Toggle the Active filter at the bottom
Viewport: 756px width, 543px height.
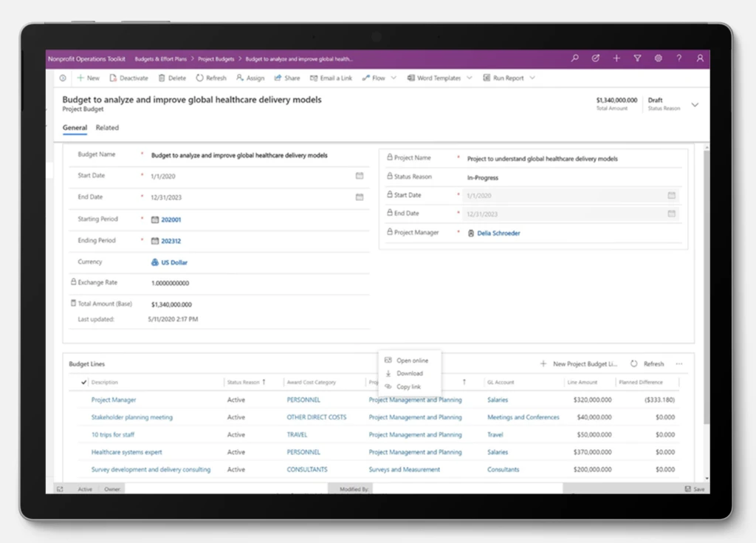(85, 489)
